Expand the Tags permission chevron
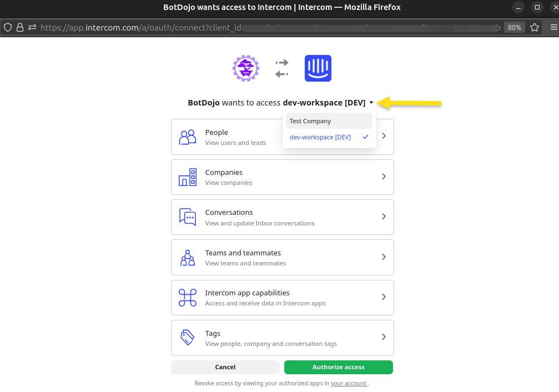This screenshot has width=559, height=392. click(384, 336)
